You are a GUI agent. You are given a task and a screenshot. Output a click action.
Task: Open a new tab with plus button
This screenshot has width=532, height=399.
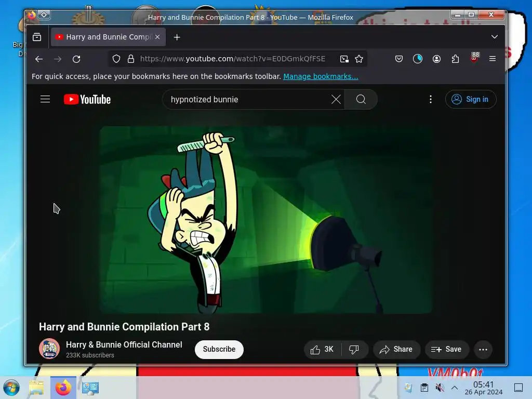point(177,37)
